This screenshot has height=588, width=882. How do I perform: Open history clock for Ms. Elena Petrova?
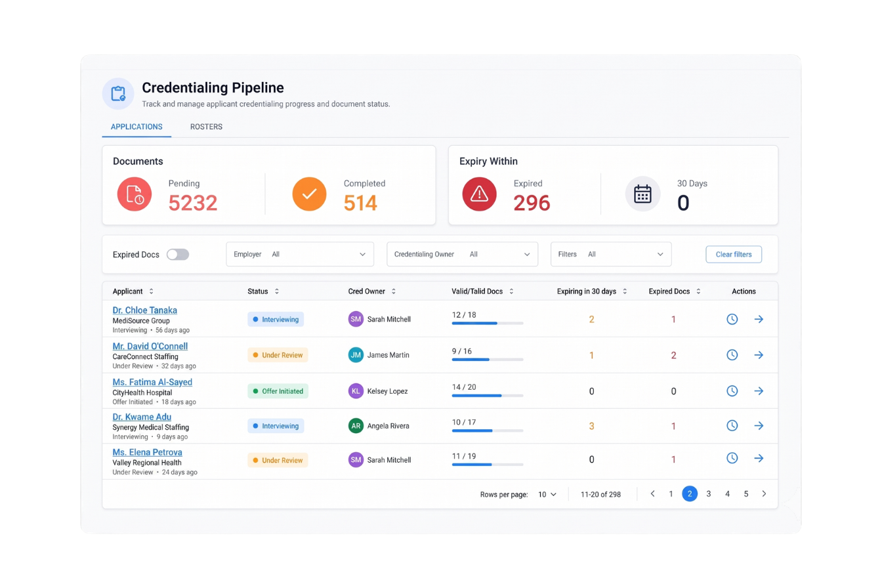pos(732,459)
